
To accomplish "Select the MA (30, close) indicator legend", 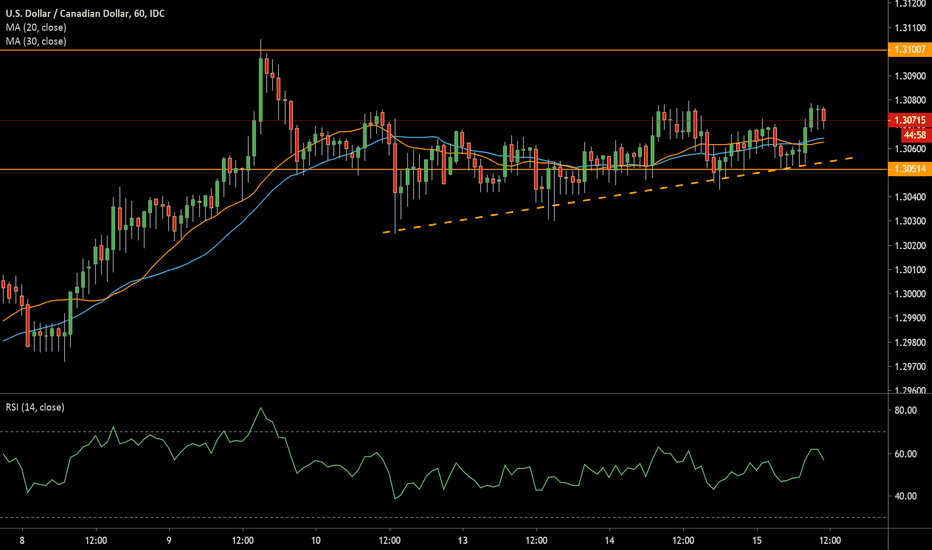I will (37, 41).
